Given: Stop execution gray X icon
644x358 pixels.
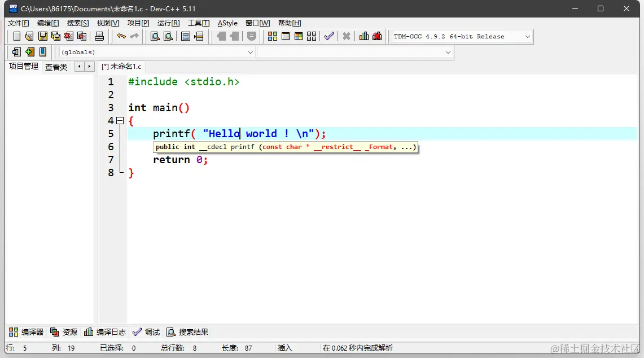Looking at the screenshot, I should (346, 36).
